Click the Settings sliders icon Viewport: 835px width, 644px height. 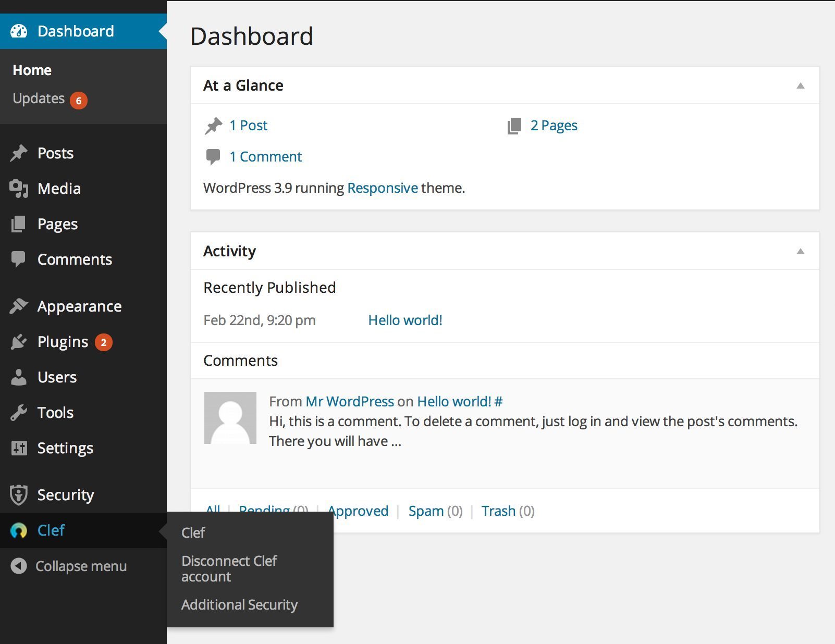point(19,448)
